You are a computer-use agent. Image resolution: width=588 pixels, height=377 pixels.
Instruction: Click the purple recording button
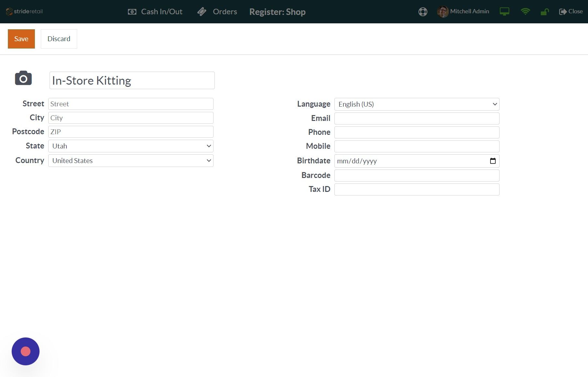[25, 351]
